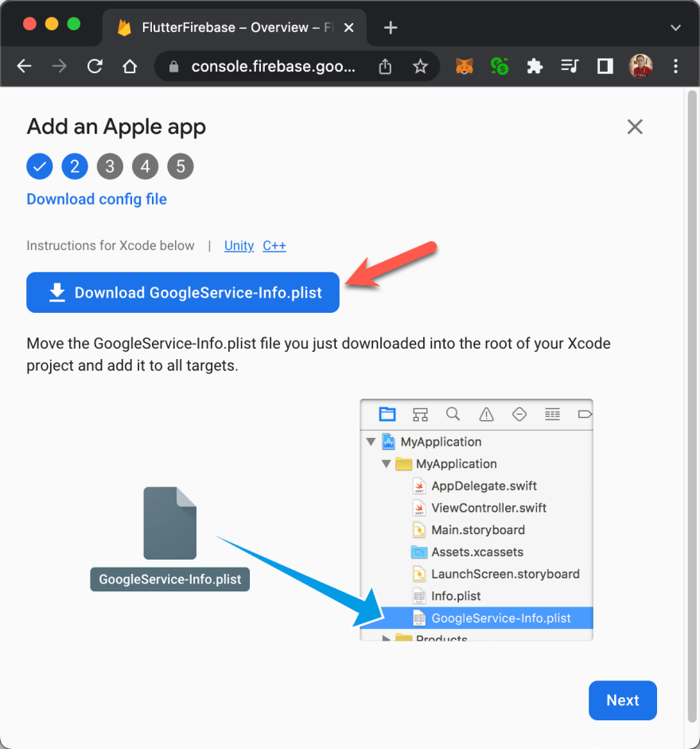Open the MetaMask fox extension
Viewport: 700px width, 749px height.
[464, 66]
